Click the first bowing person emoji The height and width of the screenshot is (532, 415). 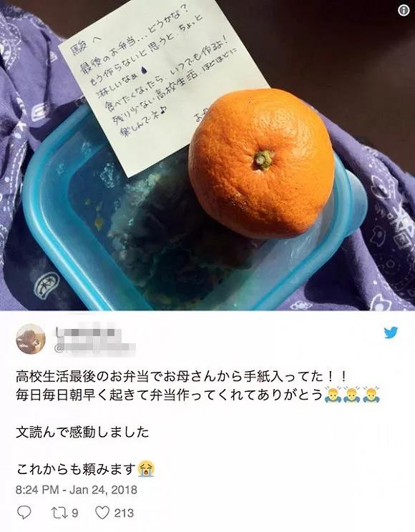click(333, 395)
